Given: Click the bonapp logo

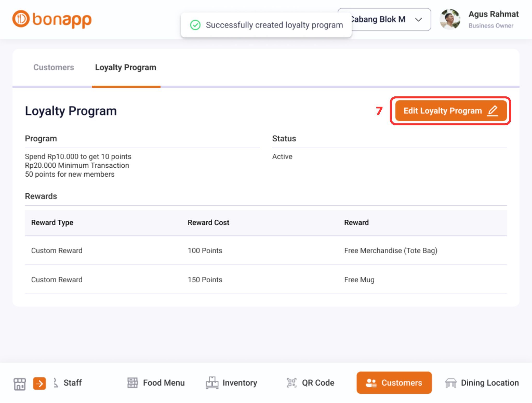Looking at the screenshot, I should click(x=52, y=19).
